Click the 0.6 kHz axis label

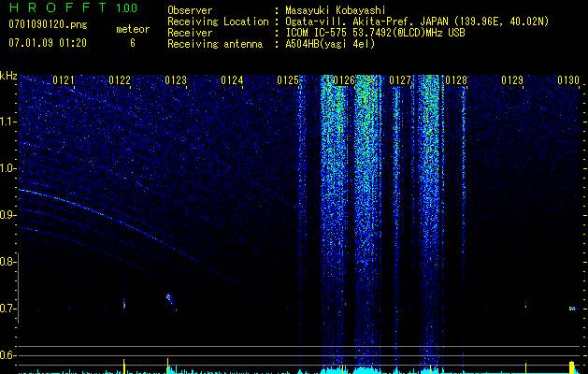coord(7,355)
